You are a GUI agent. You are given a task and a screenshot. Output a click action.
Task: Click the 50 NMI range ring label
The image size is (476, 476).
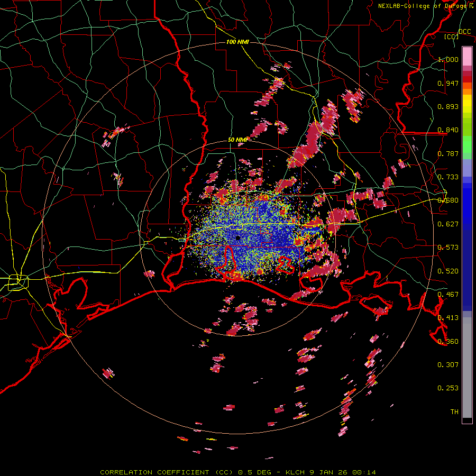[x=237, y=140]
